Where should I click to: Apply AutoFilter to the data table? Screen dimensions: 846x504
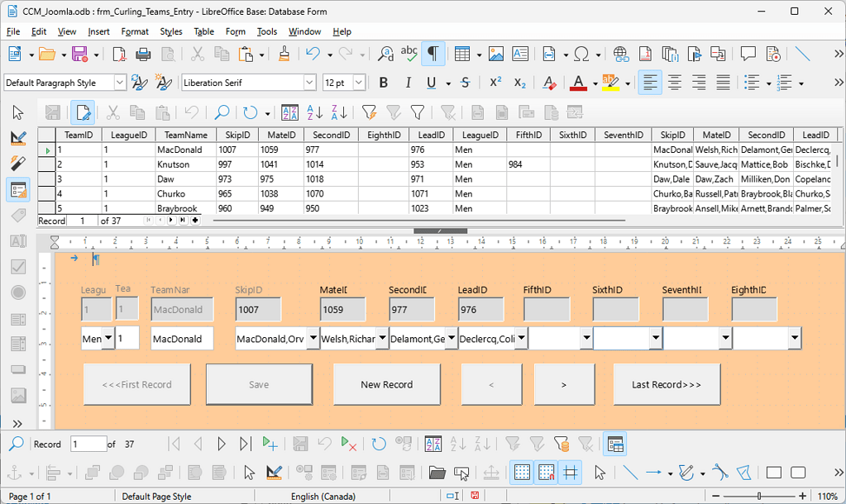(x=369, y=112)
